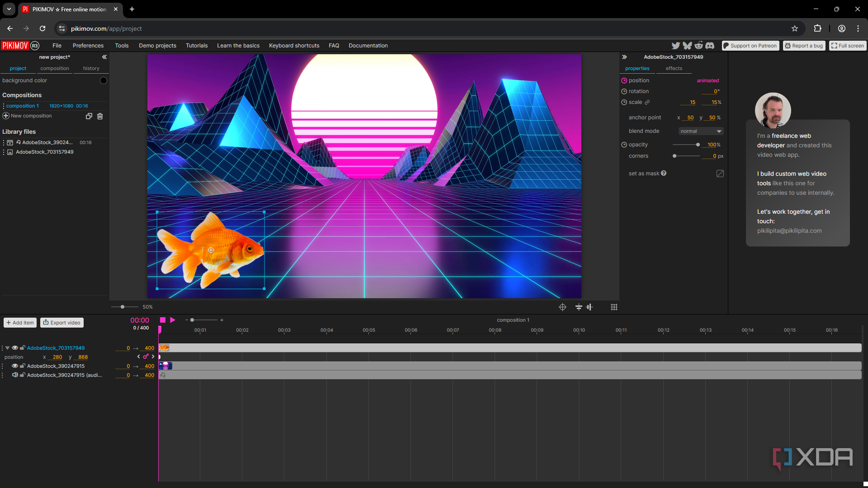
Task: Enable scale animation stopwatch
Action: point(624,102)
